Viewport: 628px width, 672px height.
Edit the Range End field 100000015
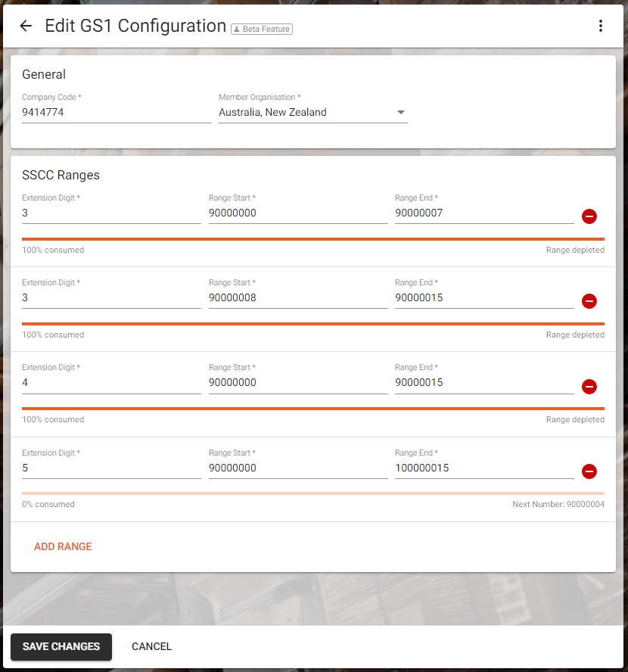484,468
